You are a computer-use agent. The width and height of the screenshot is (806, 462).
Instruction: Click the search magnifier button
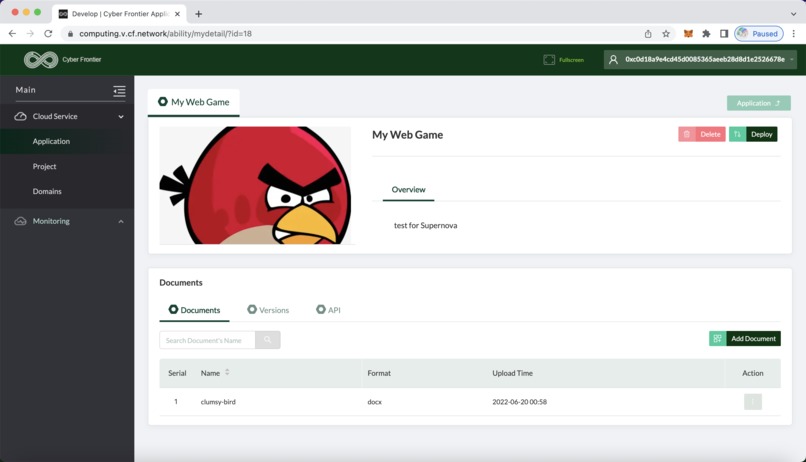click(268, 340)
